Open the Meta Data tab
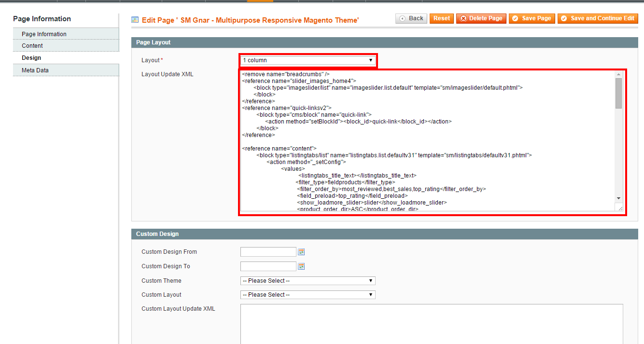The height and width of the screenshot is (344, 644). pos(66,70)
